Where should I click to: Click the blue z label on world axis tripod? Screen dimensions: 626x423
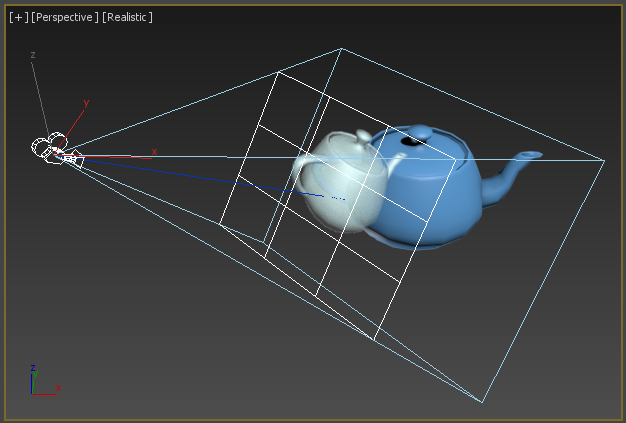point(33,367)
